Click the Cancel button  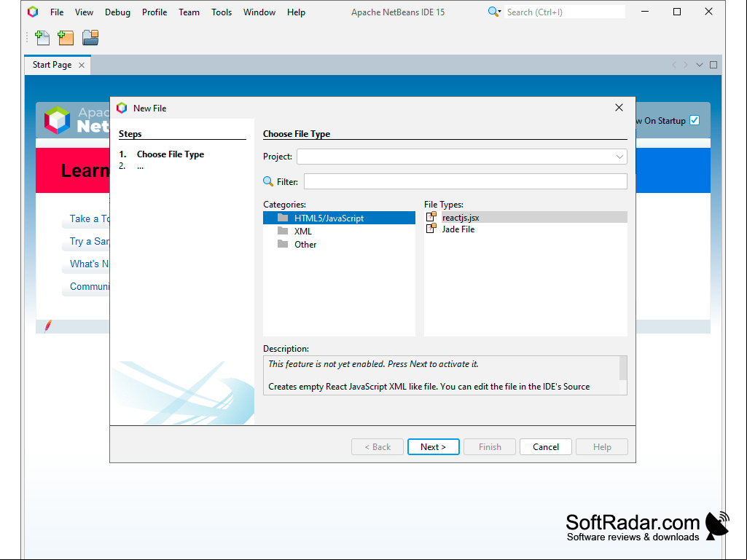[x=545, y=446]
